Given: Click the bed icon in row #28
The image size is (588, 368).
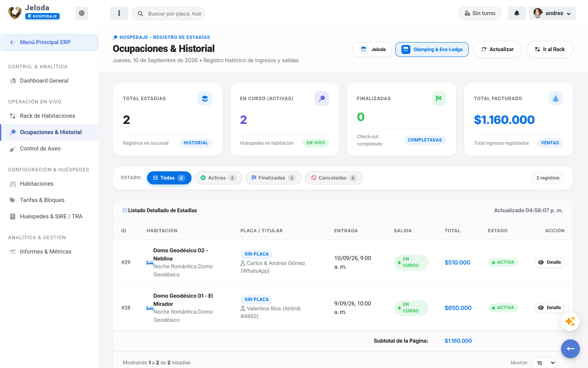Looking at the screenshot, I should [x=150, y=308].
